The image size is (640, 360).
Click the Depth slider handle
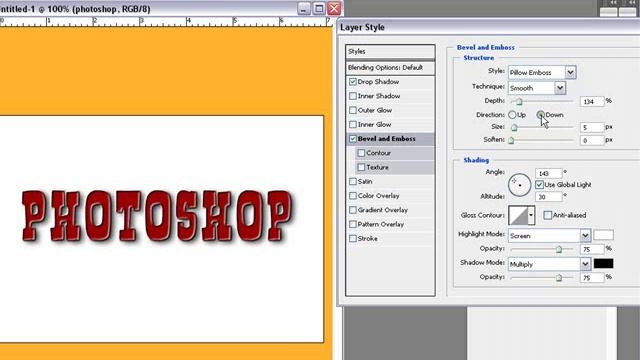519,102
